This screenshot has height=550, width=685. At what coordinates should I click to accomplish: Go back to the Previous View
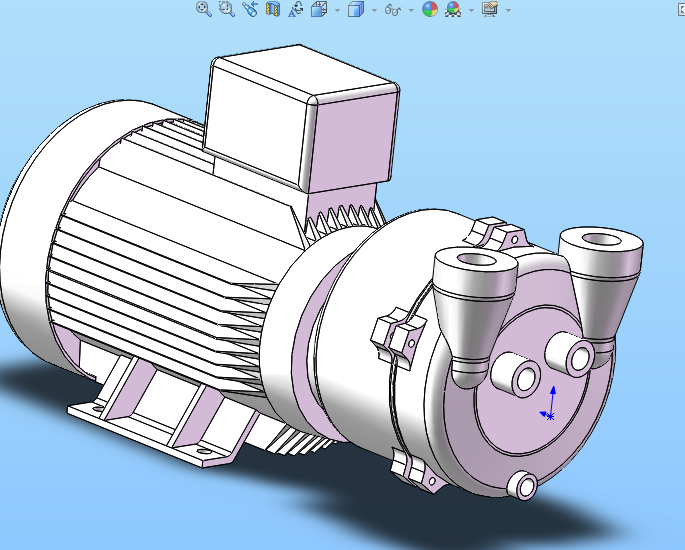pyautogui.click(x=250, y=9)
